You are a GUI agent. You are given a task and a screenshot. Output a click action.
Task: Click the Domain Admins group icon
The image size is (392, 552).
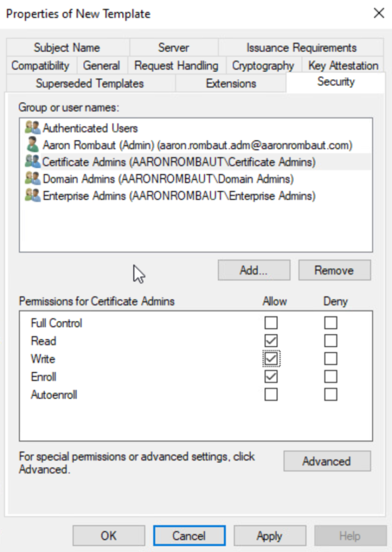click(32, 178)
